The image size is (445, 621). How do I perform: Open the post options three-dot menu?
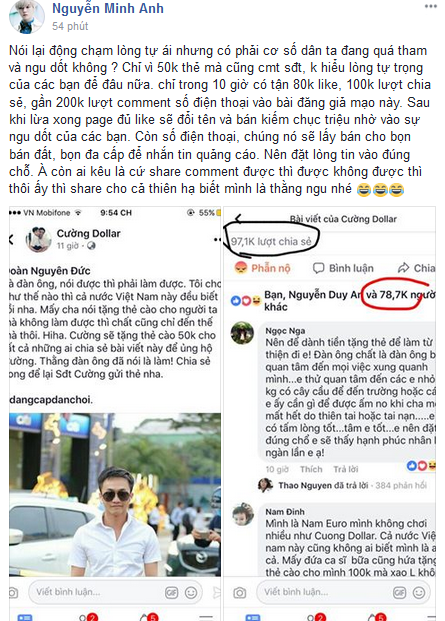(430, 6)
